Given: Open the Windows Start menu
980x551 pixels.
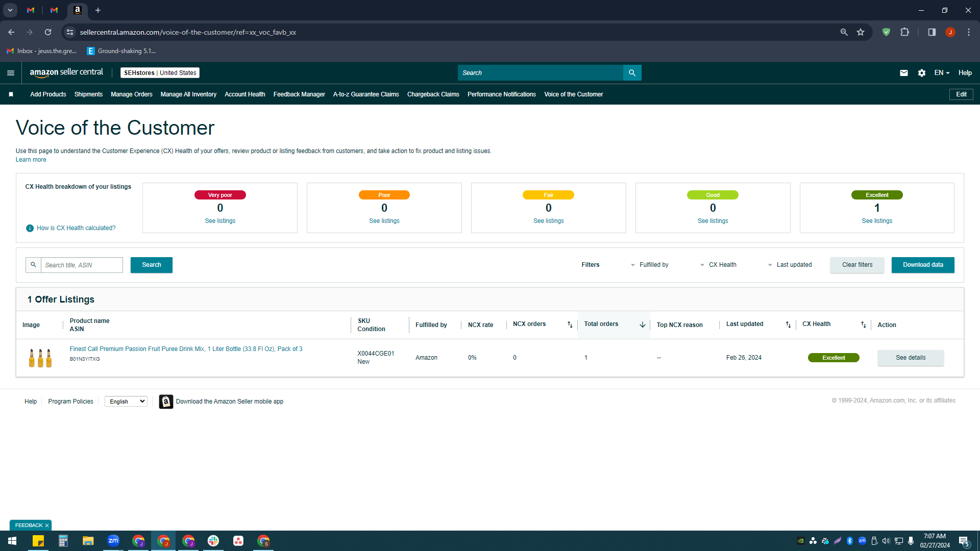Looking at the screenshot, I should tap(12, 541).
